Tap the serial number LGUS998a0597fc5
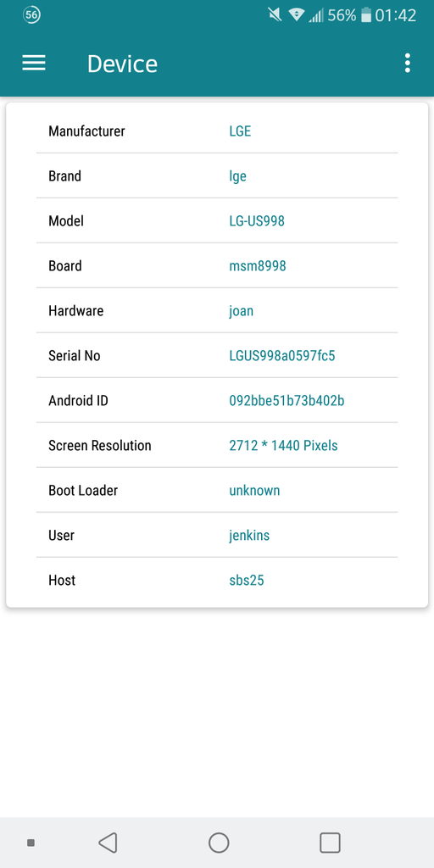 [x=282, y=355]
